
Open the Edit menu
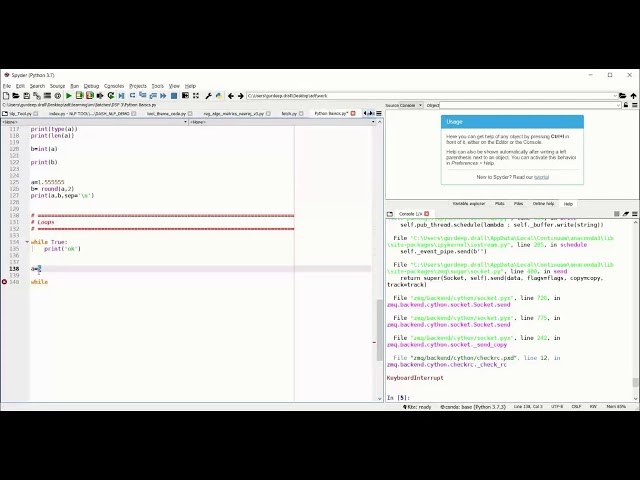20,86
